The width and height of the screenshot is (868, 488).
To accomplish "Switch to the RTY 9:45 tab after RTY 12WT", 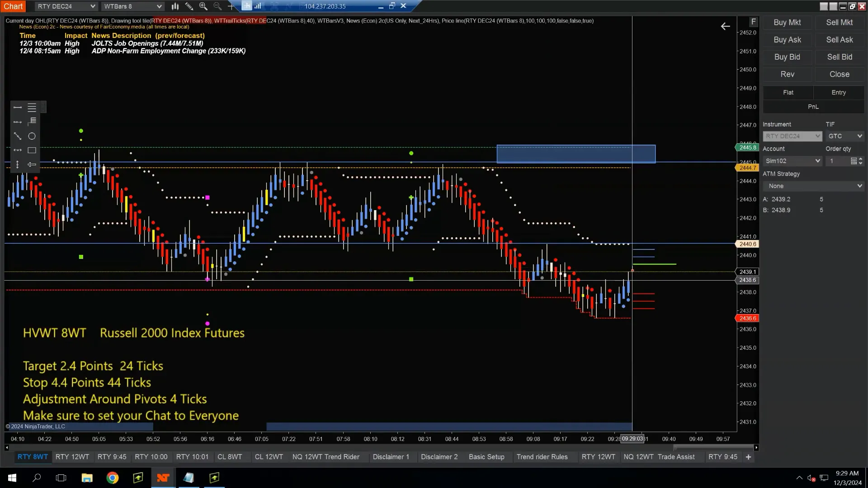I will [112, 457].
